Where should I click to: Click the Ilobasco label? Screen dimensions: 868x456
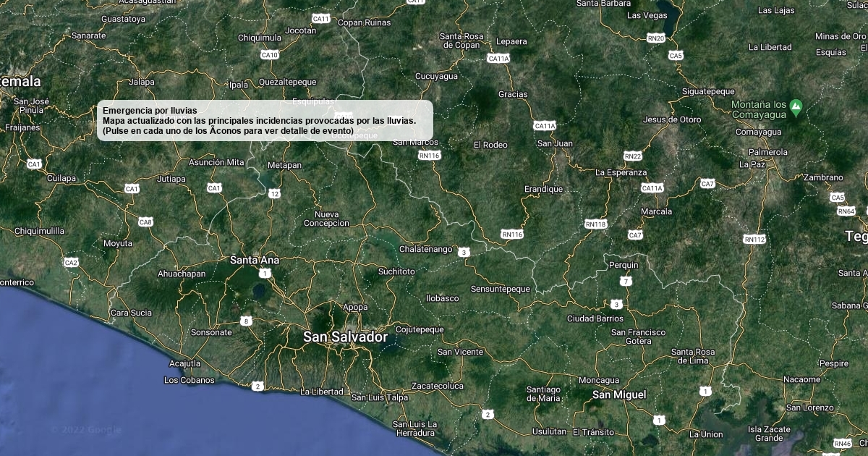click(442, 297)
